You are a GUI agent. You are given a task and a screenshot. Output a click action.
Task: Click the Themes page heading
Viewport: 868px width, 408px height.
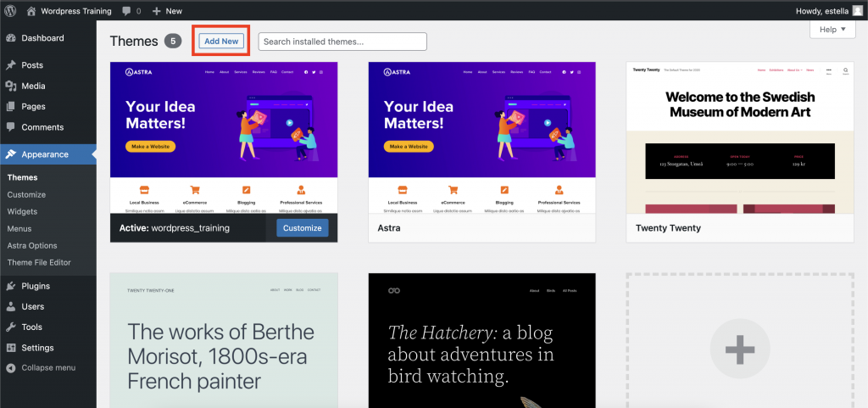click(x=134, y=41)
